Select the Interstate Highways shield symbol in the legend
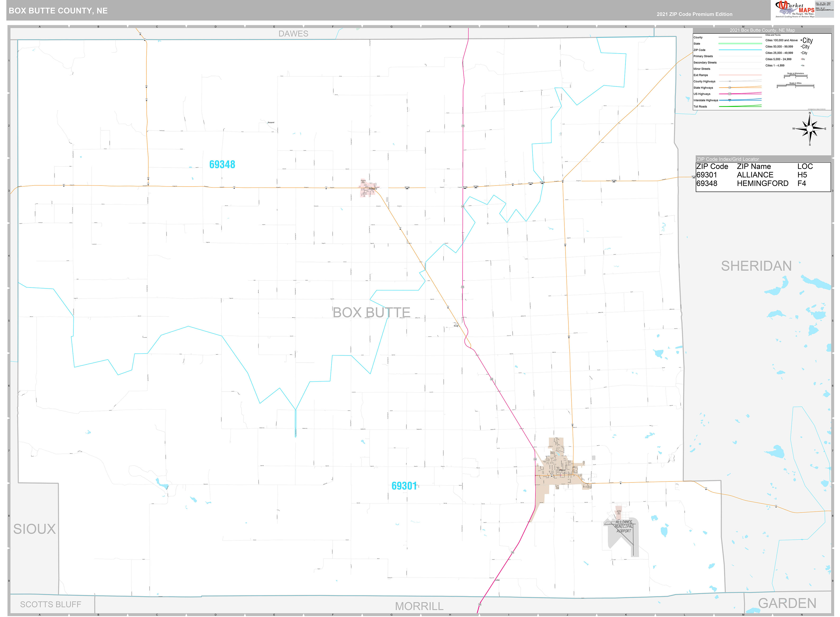 coord(730,100)
